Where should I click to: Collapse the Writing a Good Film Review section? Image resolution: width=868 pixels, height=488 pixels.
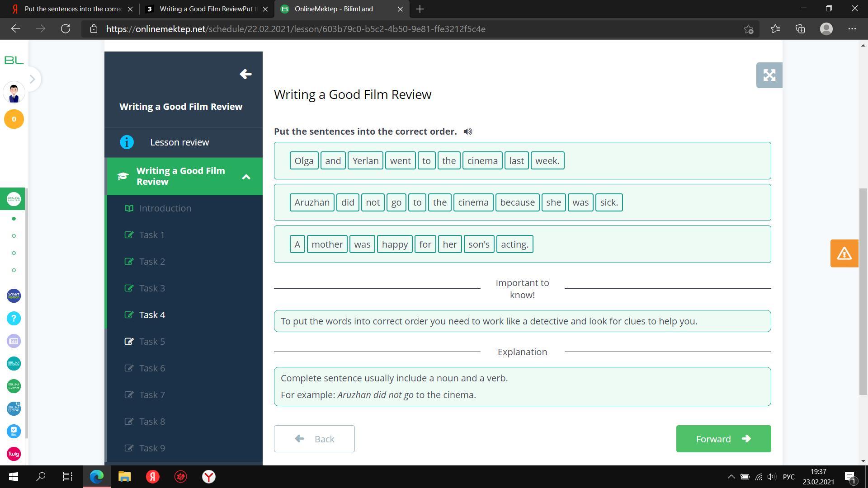coord(246,177)
